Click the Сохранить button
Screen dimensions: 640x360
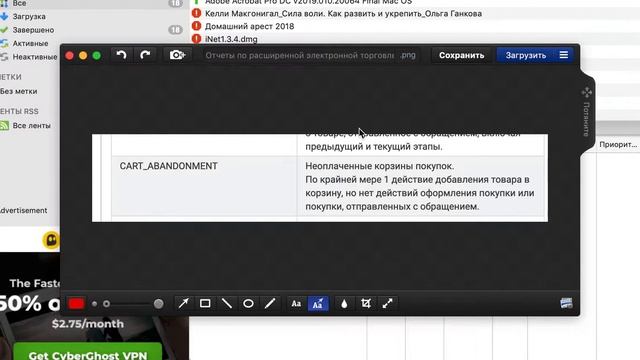pos(461,55)
